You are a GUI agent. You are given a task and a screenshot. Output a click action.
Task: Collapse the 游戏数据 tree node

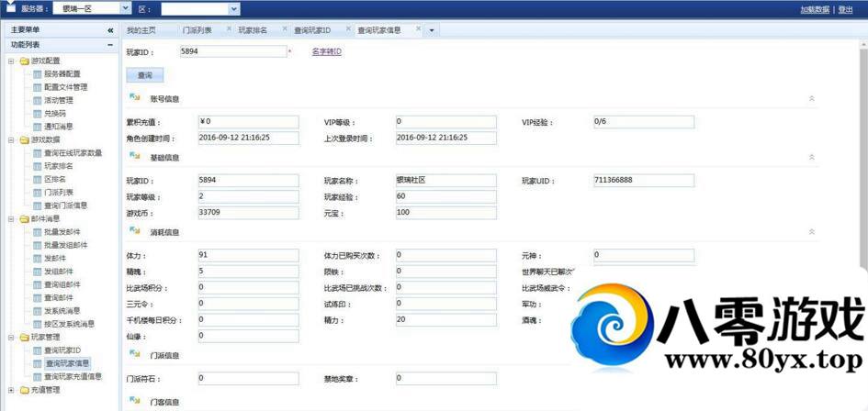[12, 140]
